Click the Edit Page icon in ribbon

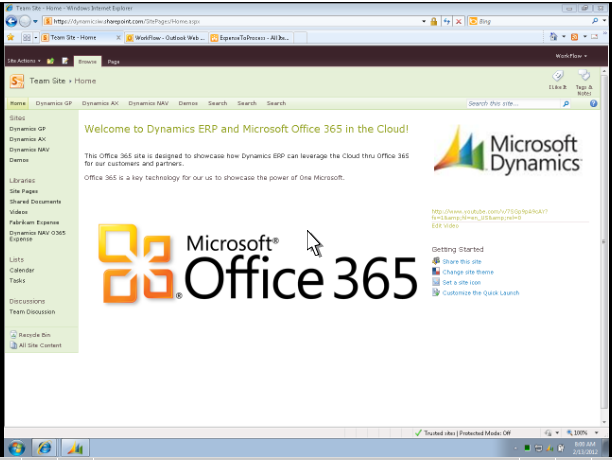pyautogui.click(x=65, y=61)
